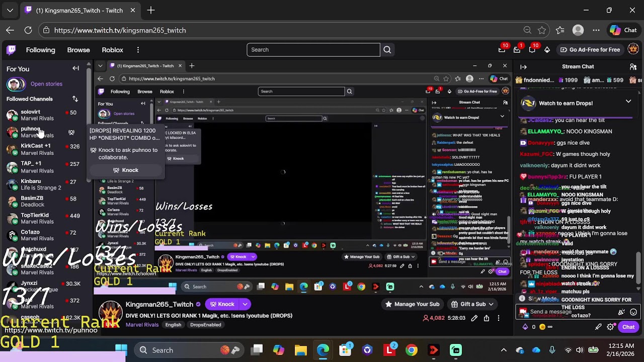Open Google Chrome from taskbar

tap(412, 350)
